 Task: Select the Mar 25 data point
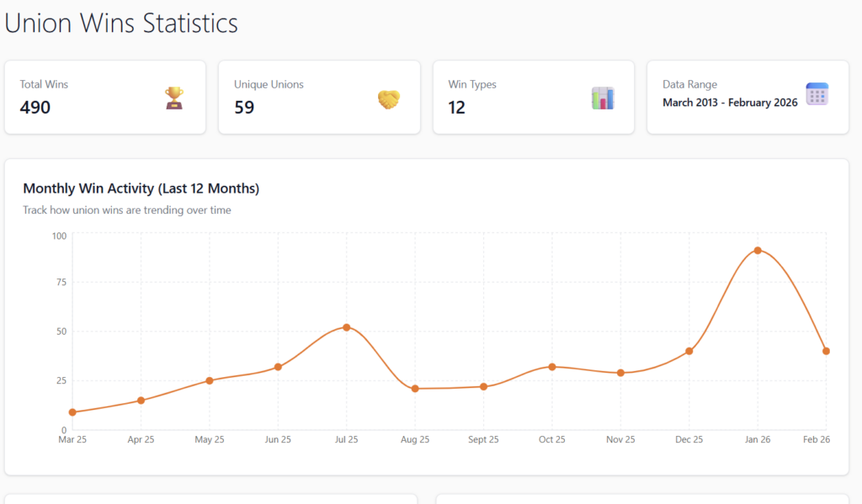(x=72, y=412)
